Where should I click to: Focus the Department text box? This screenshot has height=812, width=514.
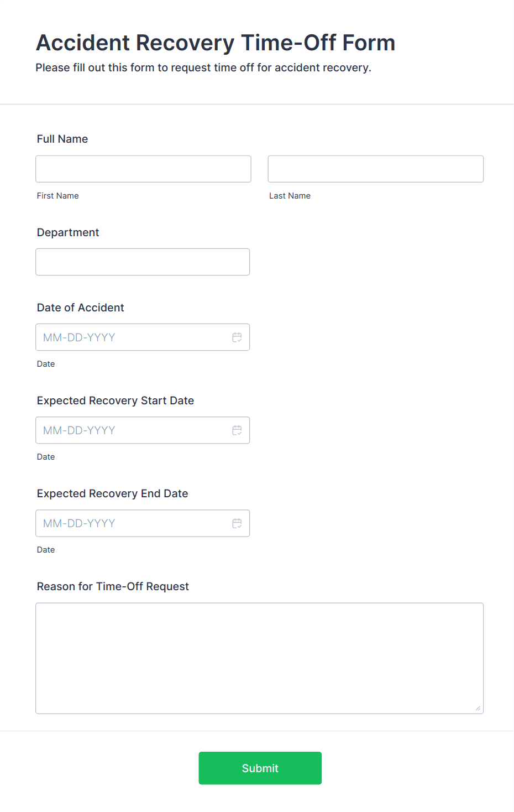pos(143,262)
